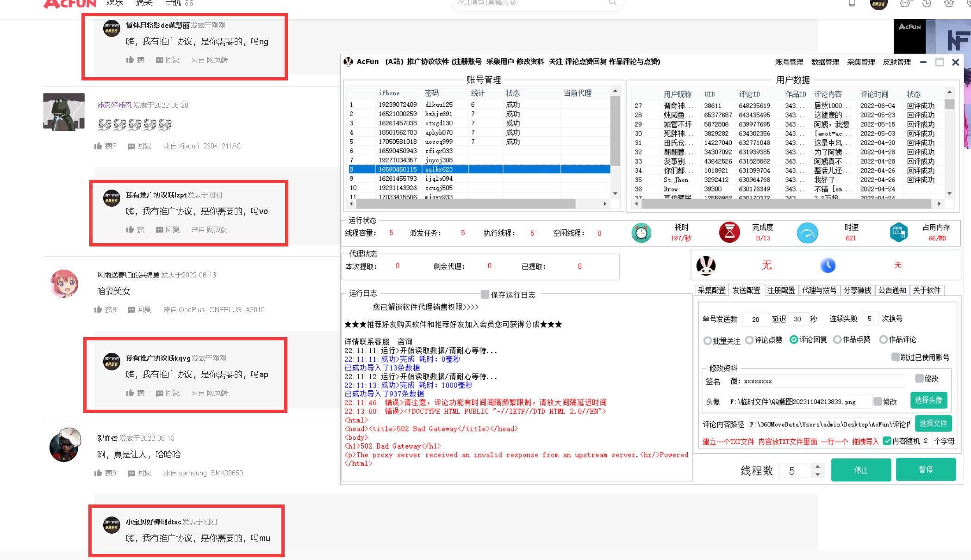Click the 选择文件 button
Image resolution: width=971 pixels, height=560 pixels.
tap(933, 424)
